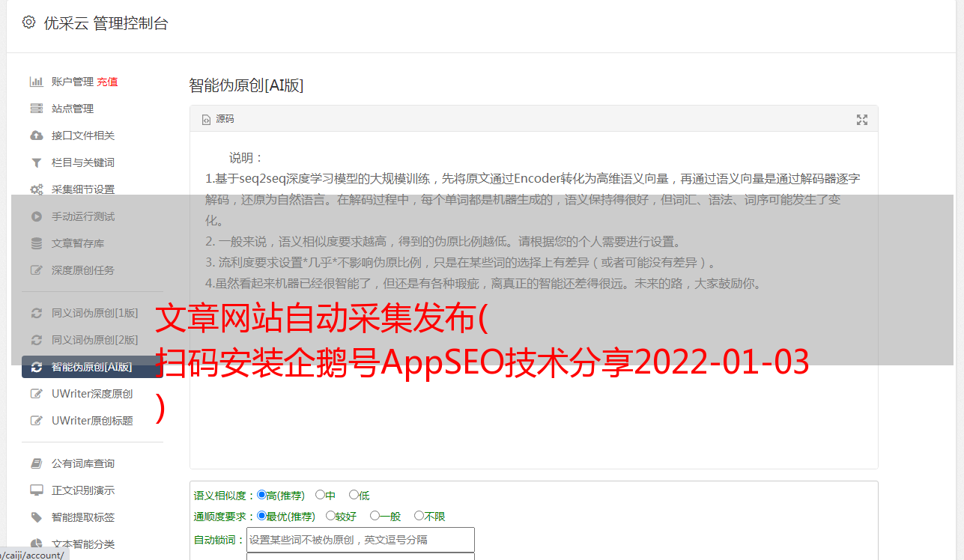The width and height of the screenshot is (964, 560).
Task: Open 同义词伪原创[1版] in the sidebar
Action: point(95,313)
